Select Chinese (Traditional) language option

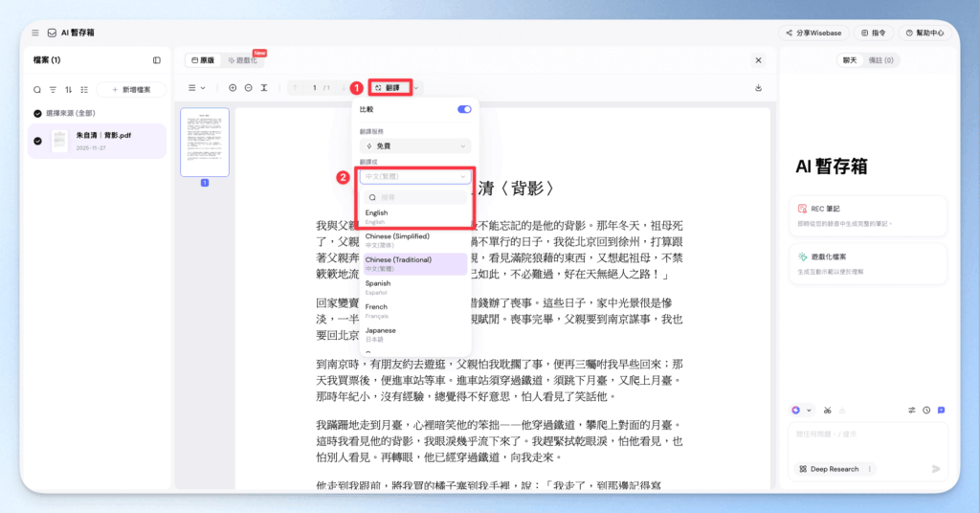[x=415, y=264]
